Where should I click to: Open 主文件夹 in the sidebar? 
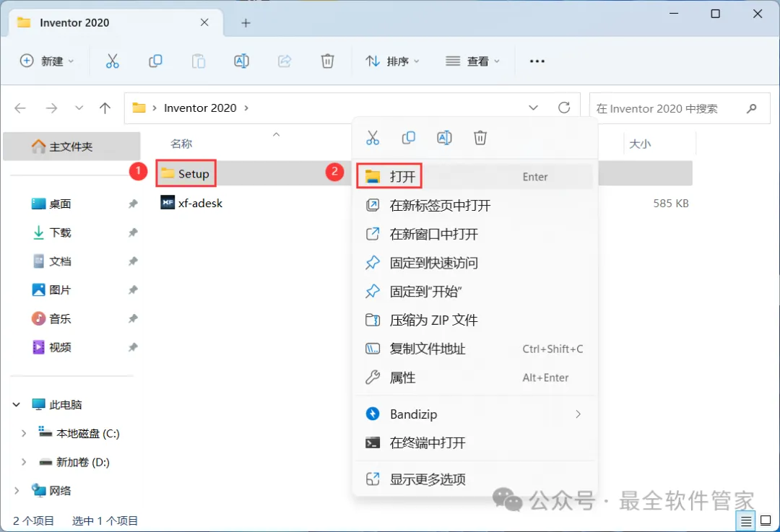click(x=71, y=147)
